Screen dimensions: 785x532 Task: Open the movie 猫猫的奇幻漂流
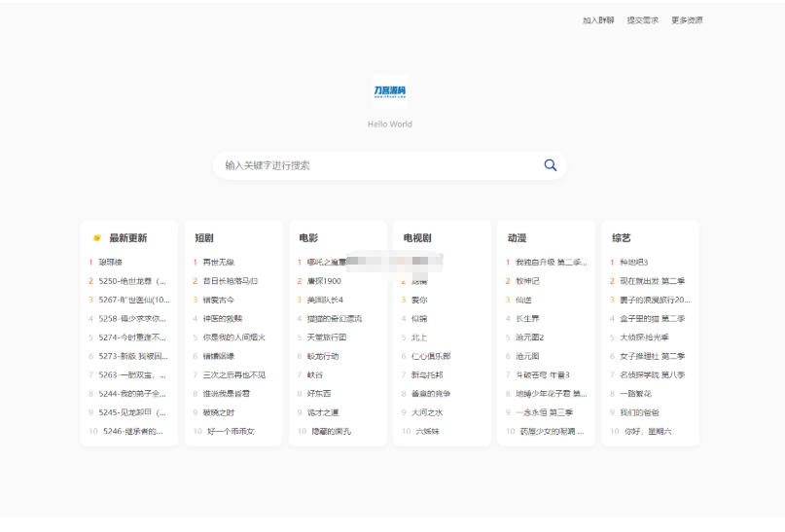[x=335, y=319]
